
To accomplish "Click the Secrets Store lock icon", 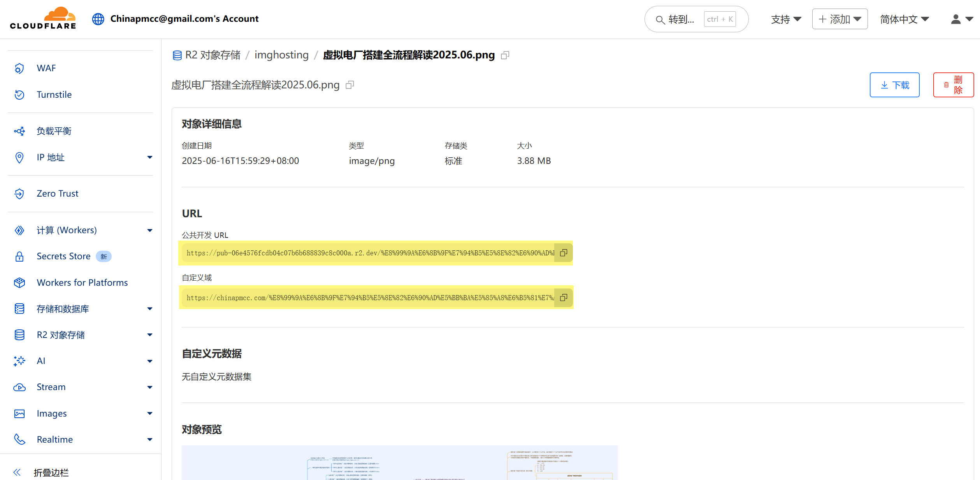I will (19, 257).
